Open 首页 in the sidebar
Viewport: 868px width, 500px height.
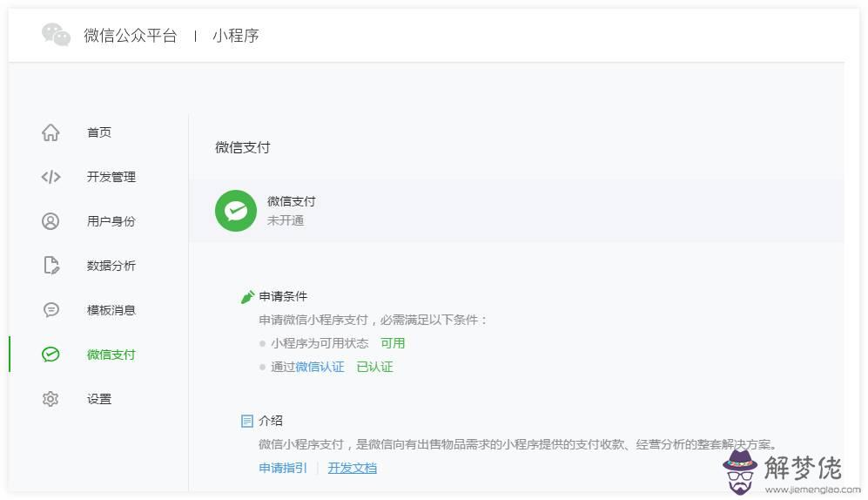(x=99, y=132)
